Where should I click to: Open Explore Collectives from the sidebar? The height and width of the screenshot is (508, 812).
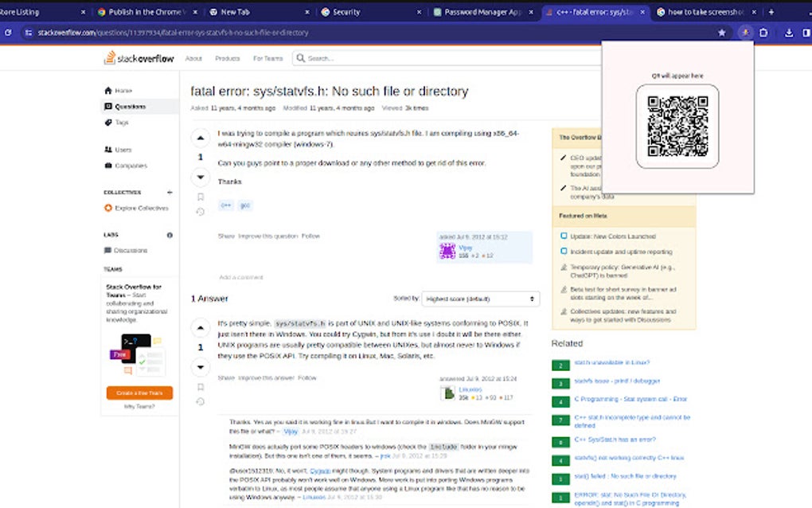click(x=137, y=208)
